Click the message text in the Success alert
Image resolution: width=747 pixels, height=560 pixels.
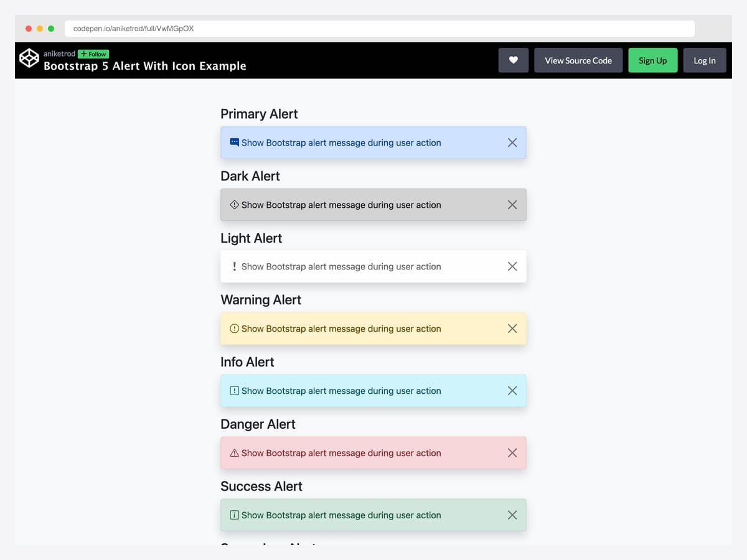[x=341, y=515]
